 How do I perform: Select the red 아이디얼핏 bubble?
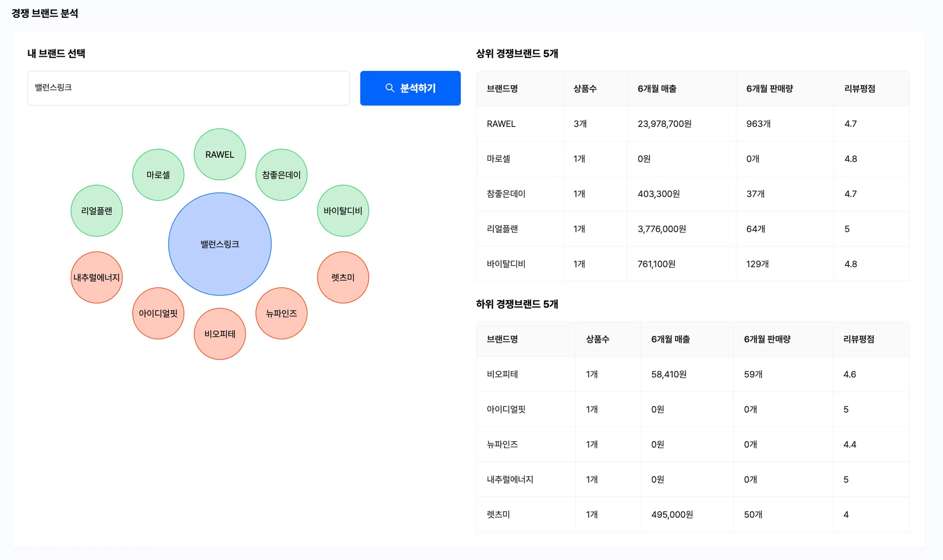click(x=158, y=313)
